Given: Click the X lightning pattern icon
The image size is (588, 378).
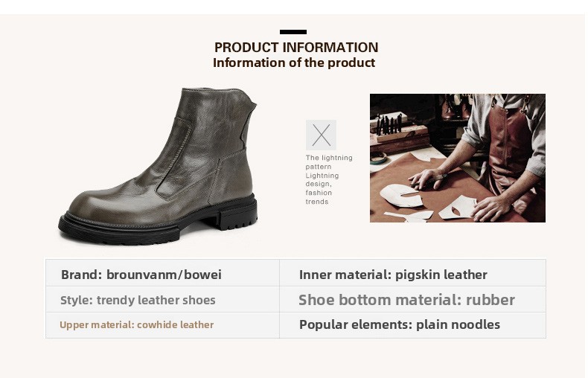Looking at the screenshot, I should pos(321,135).
